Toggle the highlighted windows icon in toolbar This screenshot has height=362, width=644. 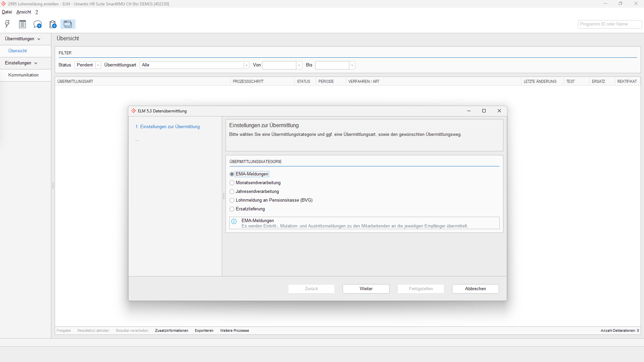click(x=68, y=24)
